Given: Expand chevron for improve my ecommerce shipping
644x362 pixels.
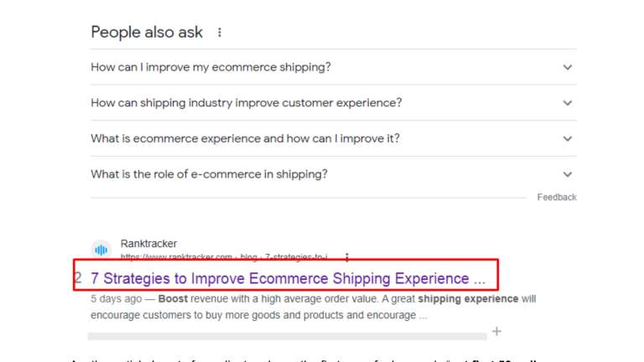Looking at the screenshot, I should 567,67.
